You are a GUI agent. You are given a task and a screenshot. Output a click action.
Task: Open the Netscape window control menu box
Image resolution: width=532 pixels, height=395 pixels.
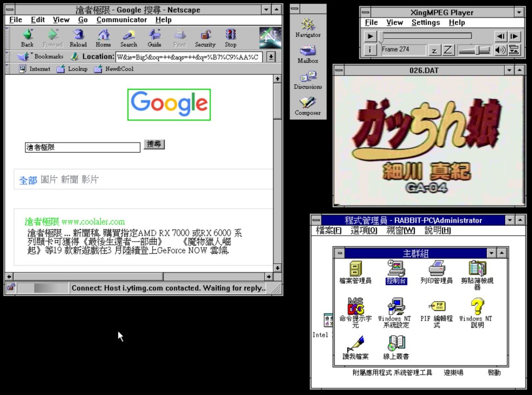(9, 9)
